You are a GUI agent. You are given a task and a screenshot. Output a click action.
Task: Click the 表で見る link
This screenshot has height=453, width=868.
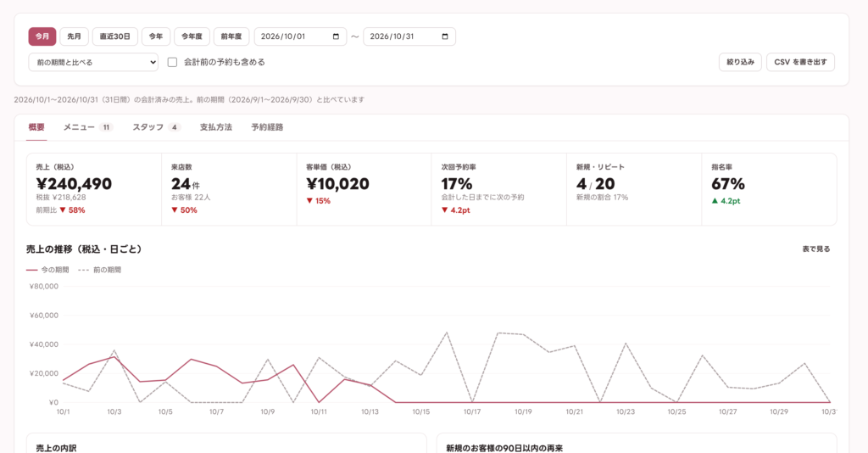pos(816,249)
